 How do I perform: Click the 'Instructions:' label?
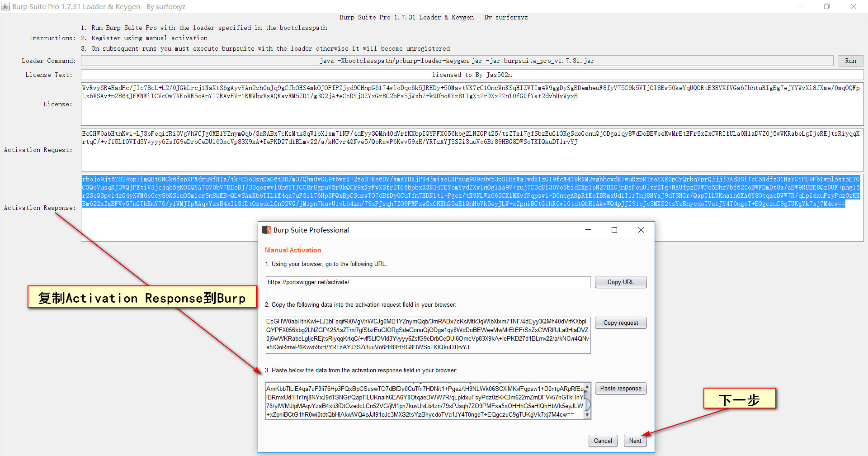[52, 38]
